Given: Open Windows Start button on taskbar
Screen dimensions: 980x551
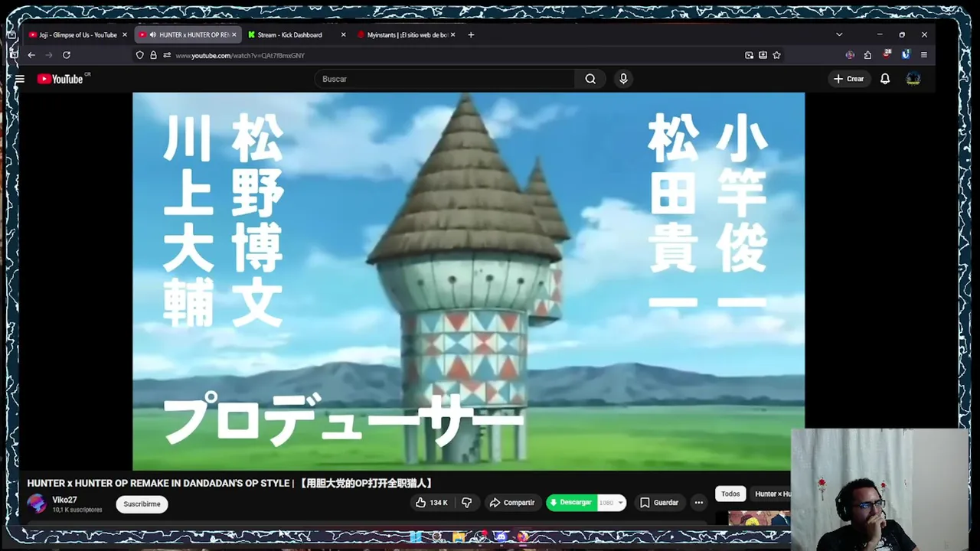Looking at the screenshot, I should [416, 537].
